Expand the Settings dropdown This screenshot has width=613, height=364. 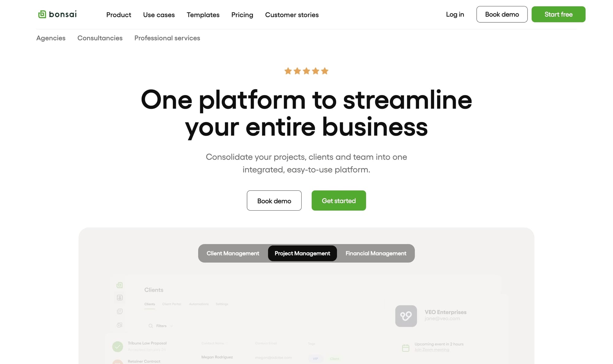tap(222, 304)
